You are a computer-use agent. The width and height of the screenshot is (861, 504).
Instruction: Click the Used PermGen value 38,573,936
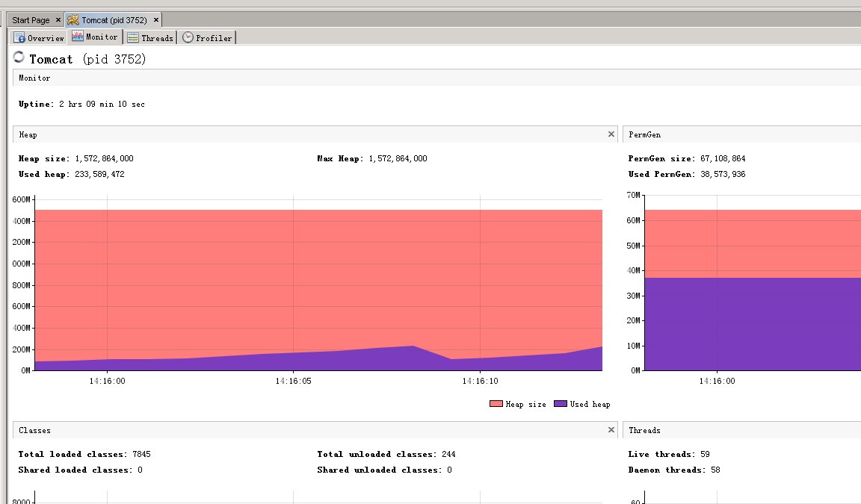(x=723, y=175)
